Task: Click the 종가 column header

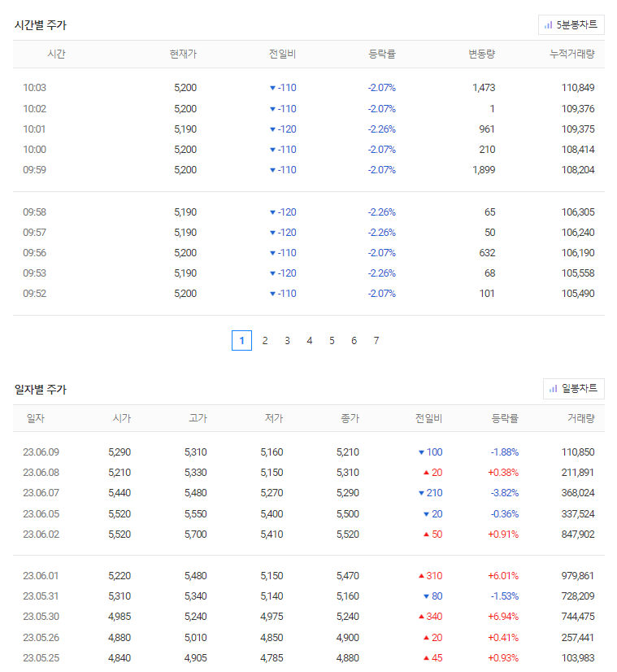Action: [x=350, y=418]
